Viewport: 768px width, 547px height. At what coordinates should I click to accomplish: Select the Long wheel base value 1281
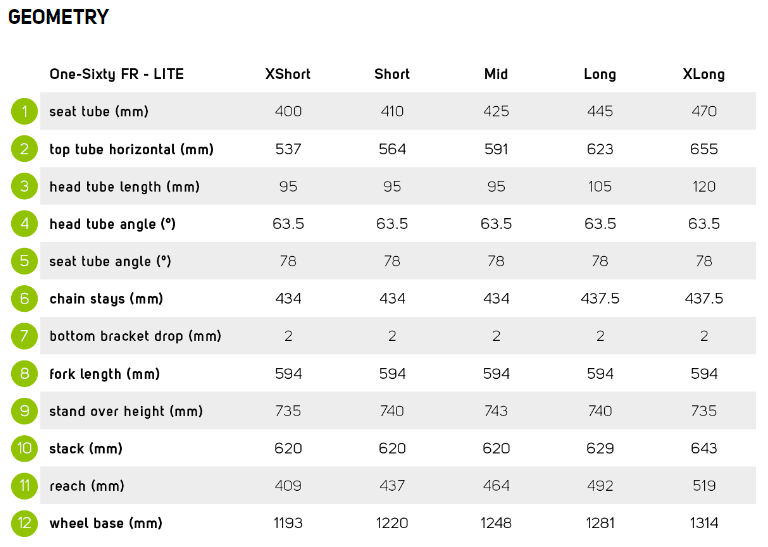(x=600, y=523)
